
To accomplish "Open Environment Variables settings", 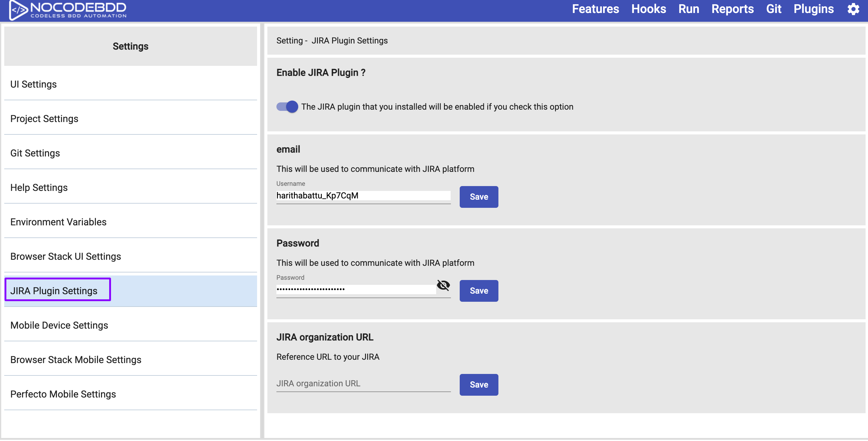I will click(58, 222).
